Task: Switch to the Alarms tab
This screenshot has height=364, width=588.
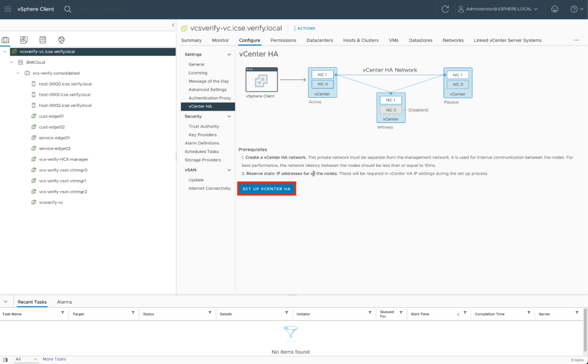Action: coord(64,302)
